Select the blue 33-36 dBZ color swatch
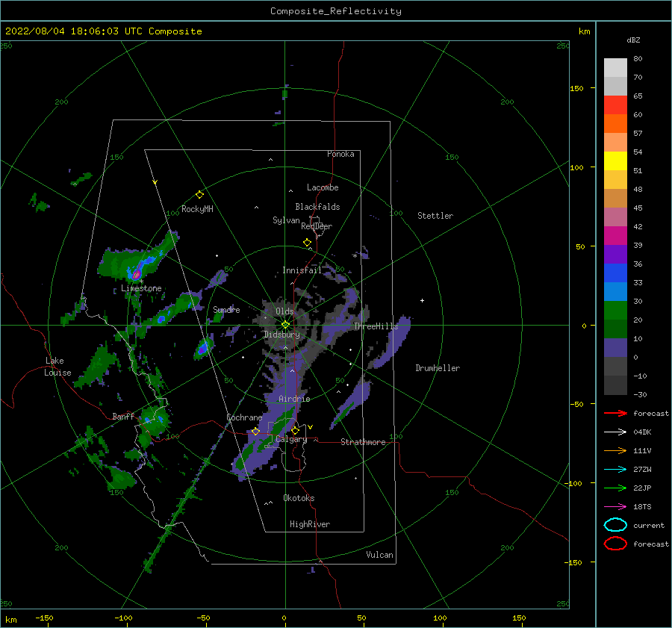Screen dimensions: 672x628 pos(615,273)
